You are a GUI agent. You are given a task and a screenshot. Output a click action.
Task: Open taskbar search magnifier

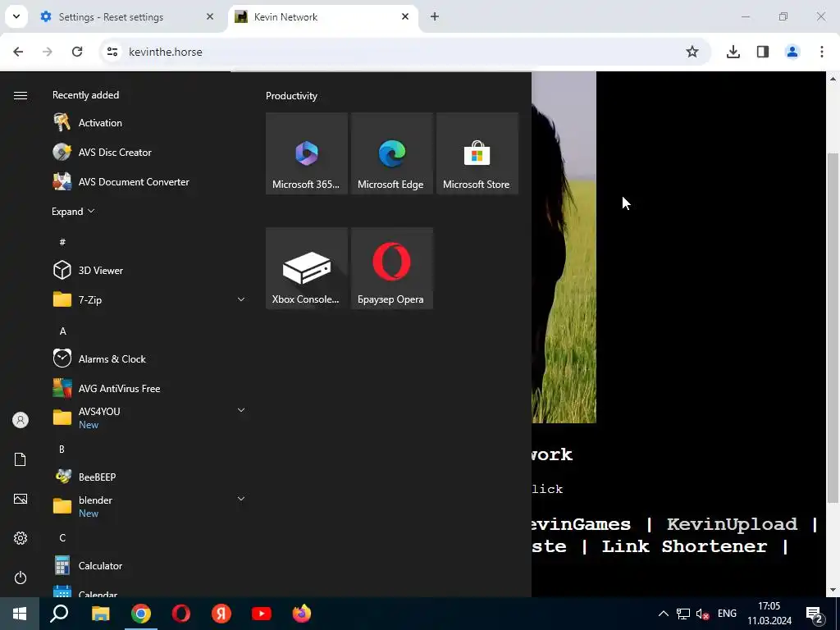[x=59, y=614]
